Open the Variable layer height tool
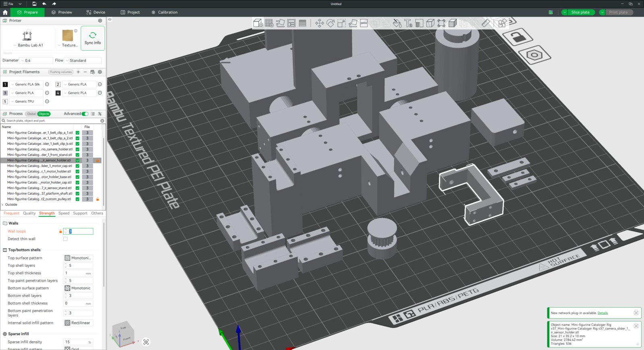The height and width of the screenshot is (350, 644). [x=303, y=23]
